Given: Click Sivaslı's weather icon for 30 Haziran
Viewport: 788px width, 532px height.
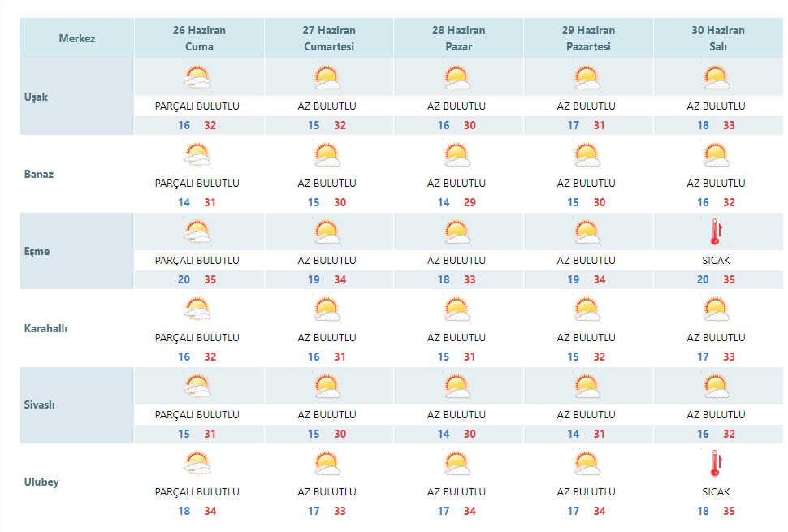Looking at the screenshot, I should [x=717, y=387].
